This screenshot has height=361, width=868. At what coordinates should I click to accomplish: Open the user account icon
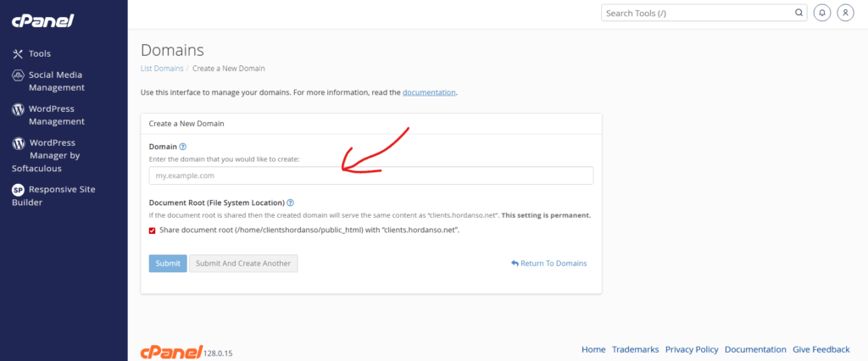844,14
